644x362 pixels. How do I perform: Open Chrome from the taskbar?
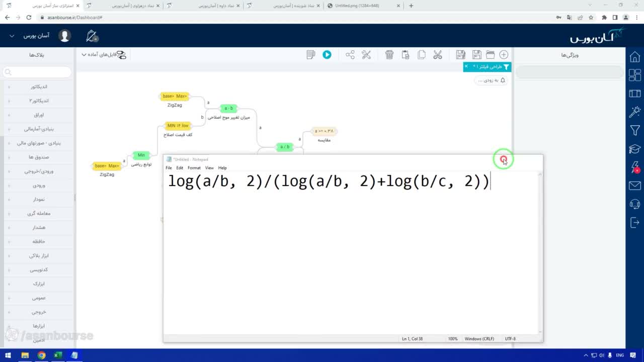coord(41,355)
